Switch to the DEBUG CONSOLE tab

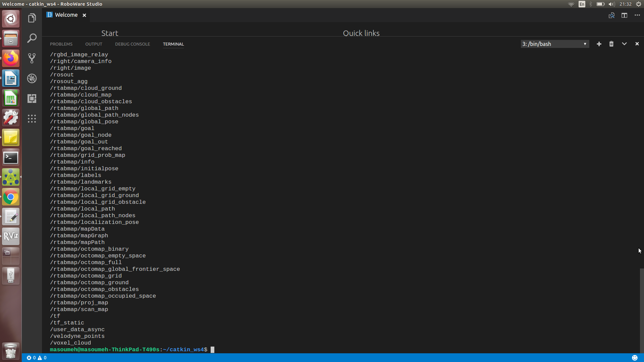point(132,44)
